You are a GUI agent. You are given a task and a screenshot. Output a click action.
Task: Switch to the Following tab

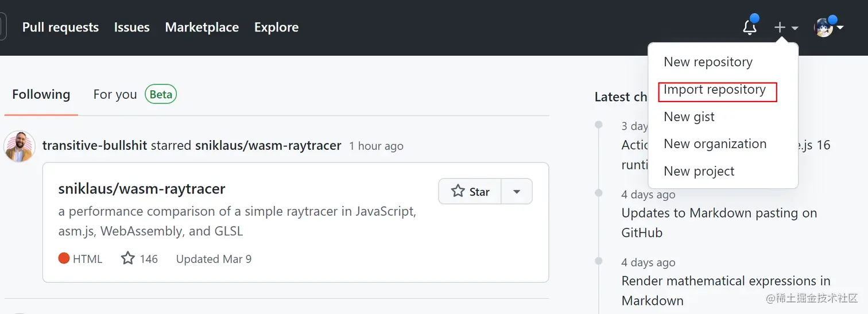coord(41,94)
